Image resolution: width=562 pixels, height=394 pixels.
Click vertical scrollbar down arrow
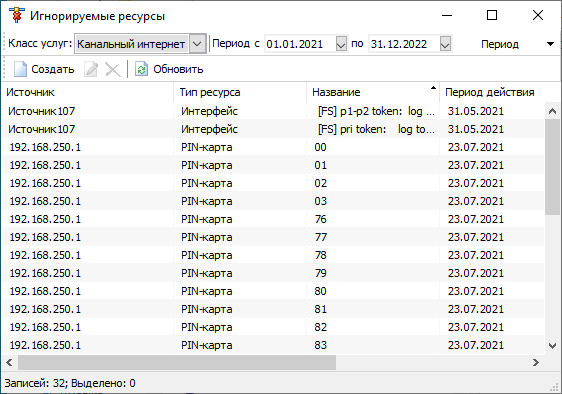click(552, 346)
